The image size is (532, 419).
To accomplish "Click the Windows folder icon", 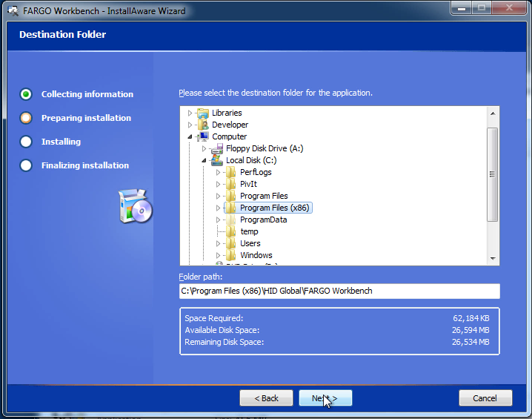I will pyautogui.click(x=231, y=255).
